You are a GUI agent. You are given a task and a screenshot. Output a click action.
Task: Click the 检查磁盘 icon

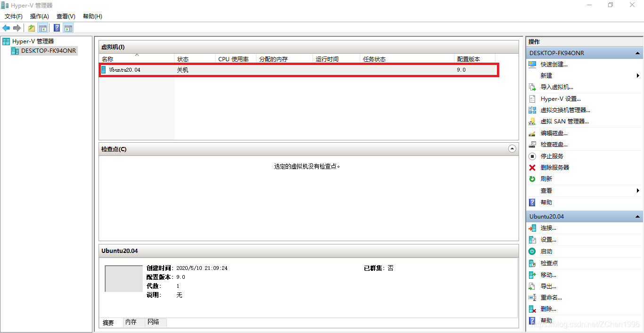(532, 145)
